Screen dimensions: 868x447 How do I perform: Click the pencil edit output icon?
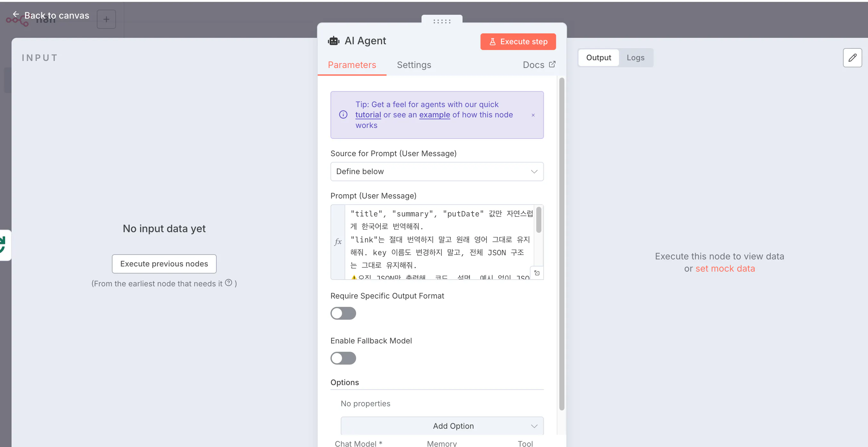click(852, 58)
